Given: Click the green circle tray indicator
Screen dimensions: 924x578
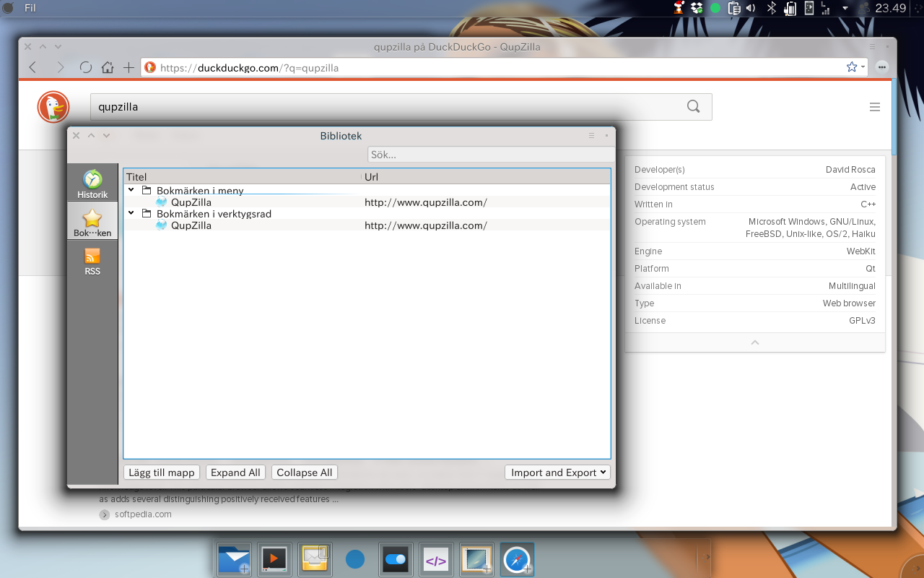Looking at the screenshot, I should (715, 8).
